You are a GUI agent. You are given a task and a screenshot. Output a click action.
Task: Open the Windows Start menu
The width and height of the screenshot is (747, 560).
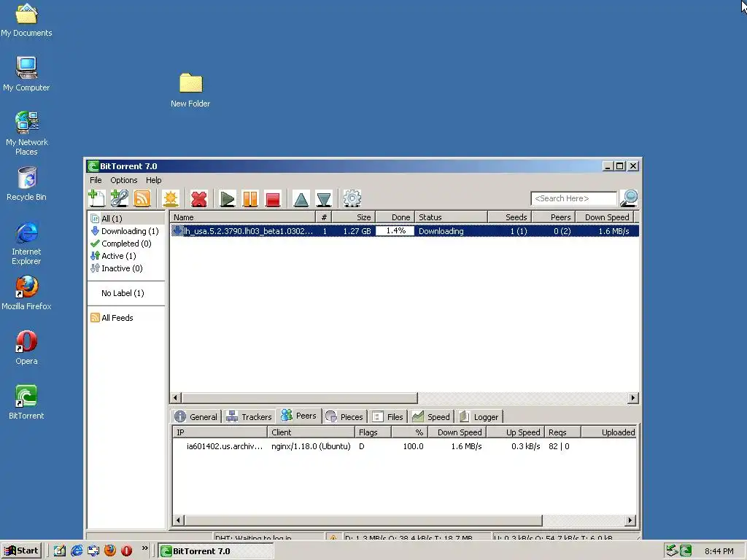pos(21,551)
